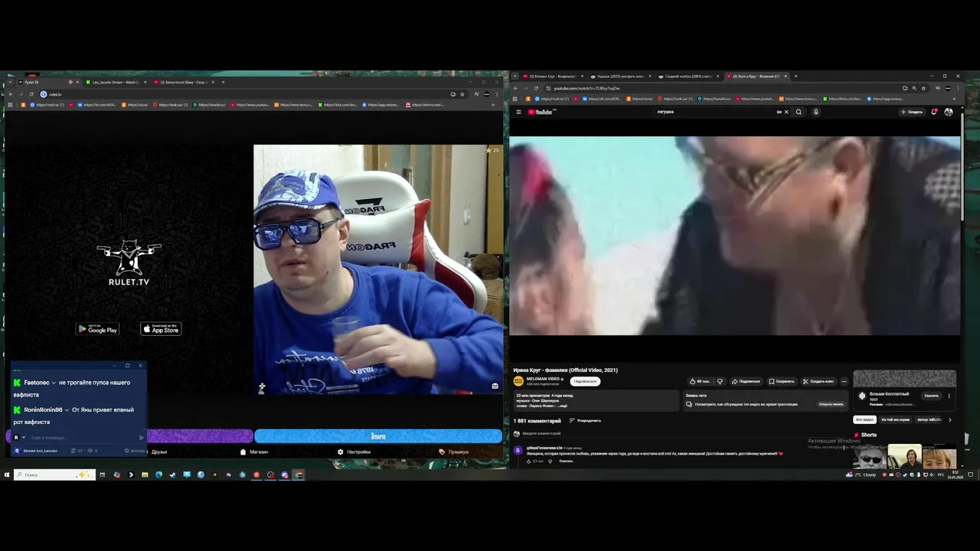
Task: Dislike the video with thumbs down
Action: point(720,381)
